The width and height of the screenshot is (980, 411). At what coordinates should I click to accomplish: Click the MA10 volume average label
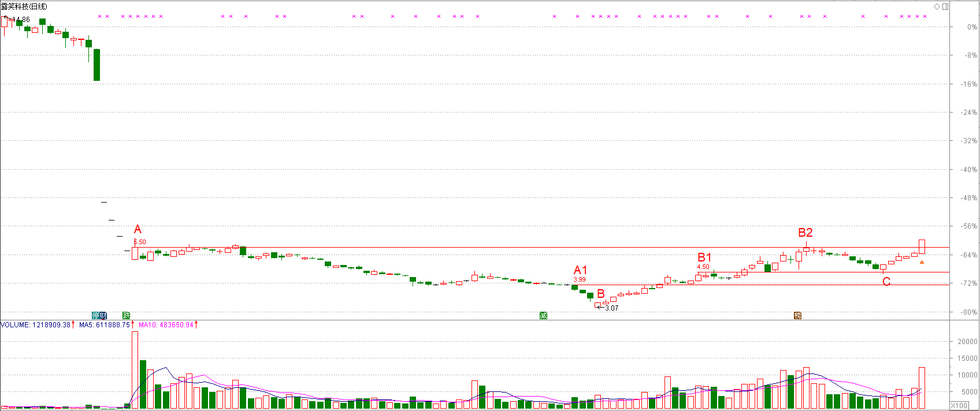click(x=166, y=325)
